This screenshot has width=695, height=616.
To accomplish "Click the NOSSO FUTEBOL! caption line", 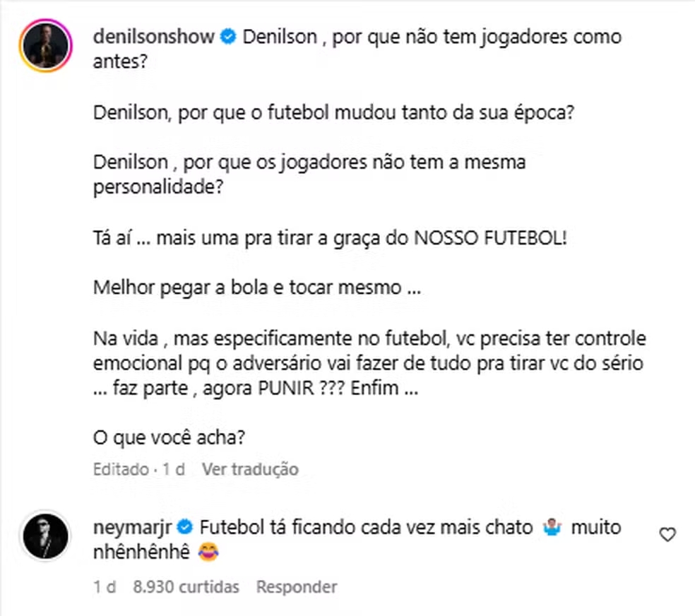I will pyautogui.click(x=331, y=239).
